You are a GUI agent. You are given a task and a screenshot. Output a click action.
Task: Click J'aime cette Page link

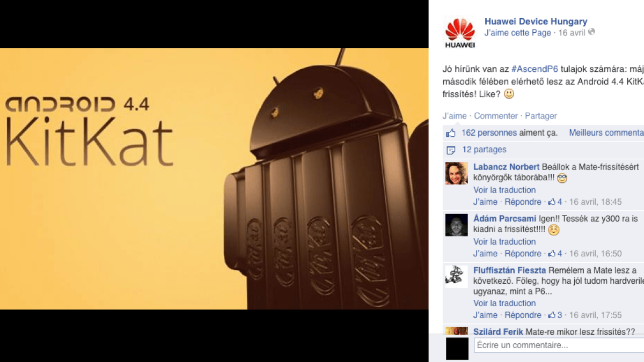coord(517,33)
